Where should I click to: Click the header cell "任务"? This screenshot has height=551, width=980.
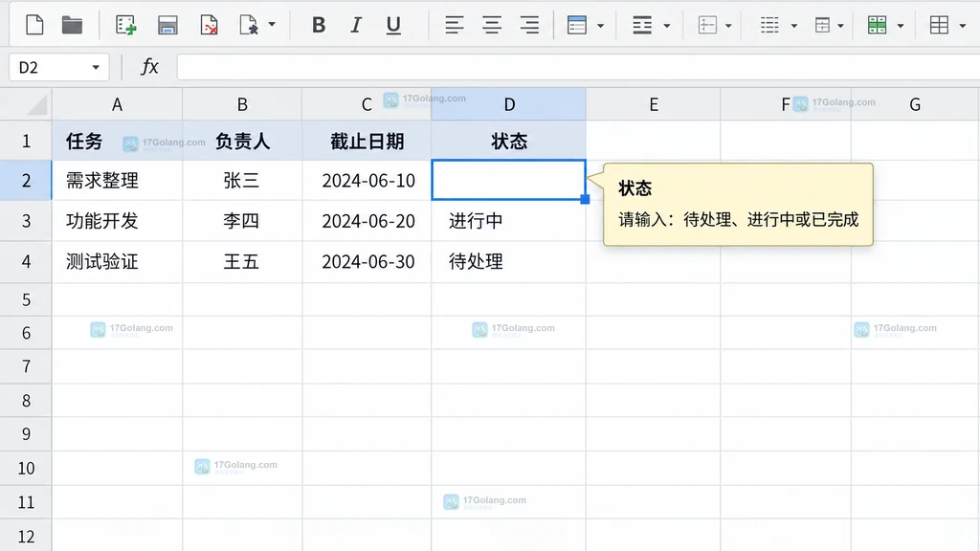point(117,142)
